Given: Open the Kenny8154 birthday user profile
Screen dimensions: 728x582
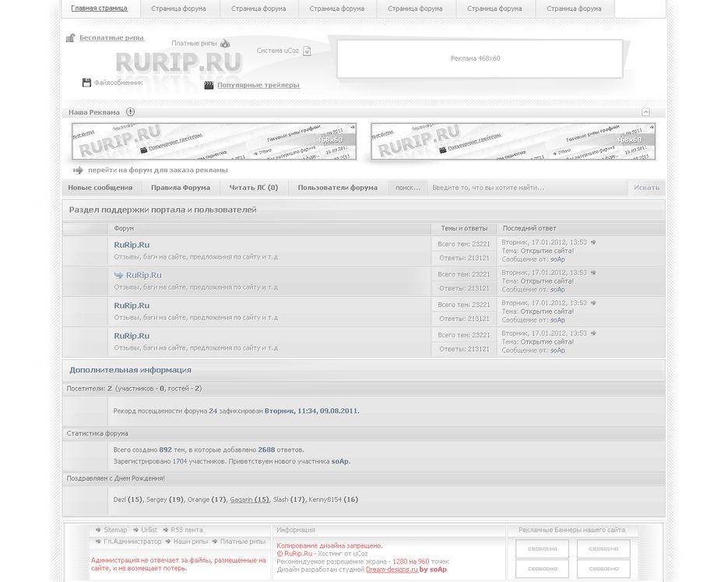Looking at the screenshot, I should (x=325, y=499).
